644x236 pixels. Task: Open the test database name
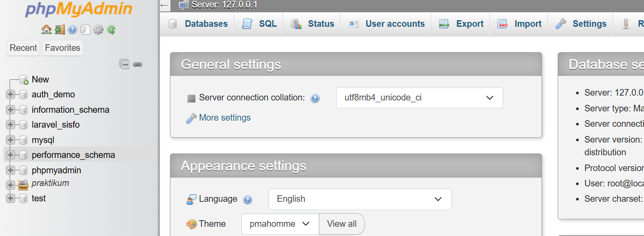tap(39, 198)
